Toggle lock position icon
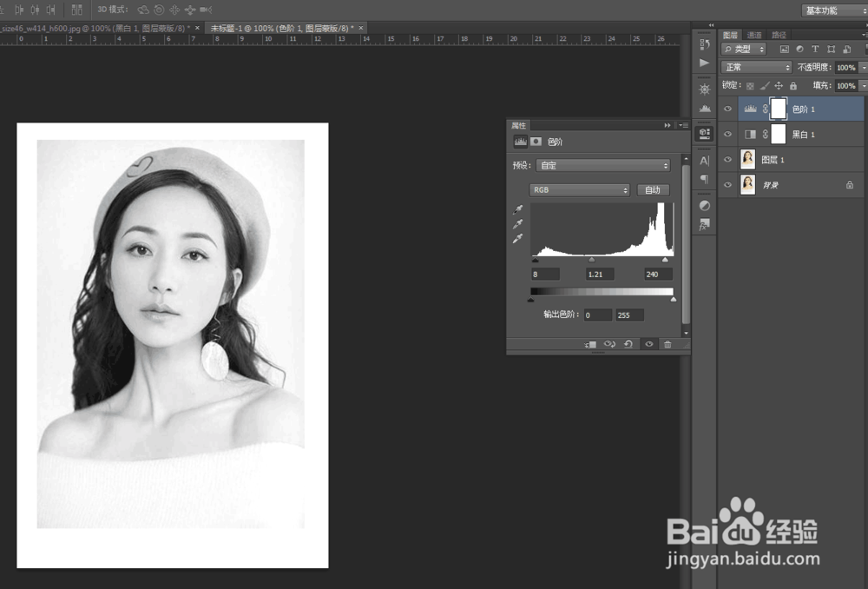Screen dimensions: 868x589 click(779, 86)
